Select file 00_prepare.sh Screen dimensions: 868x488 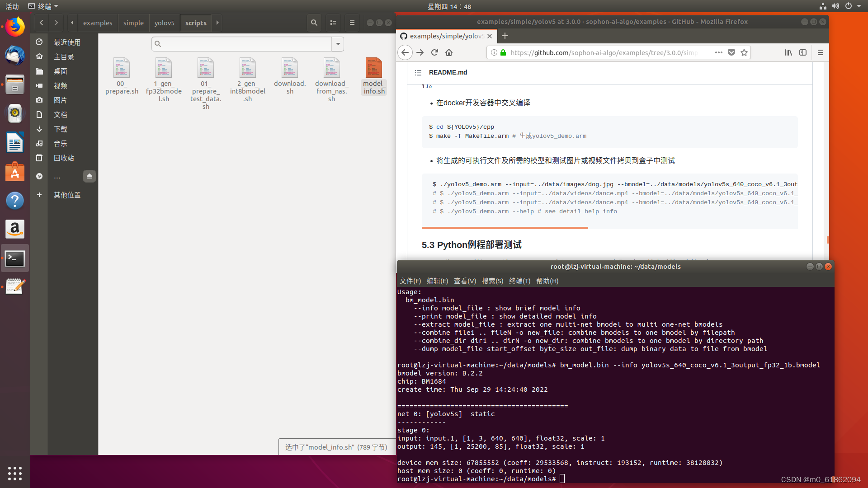tap(122, 76)
